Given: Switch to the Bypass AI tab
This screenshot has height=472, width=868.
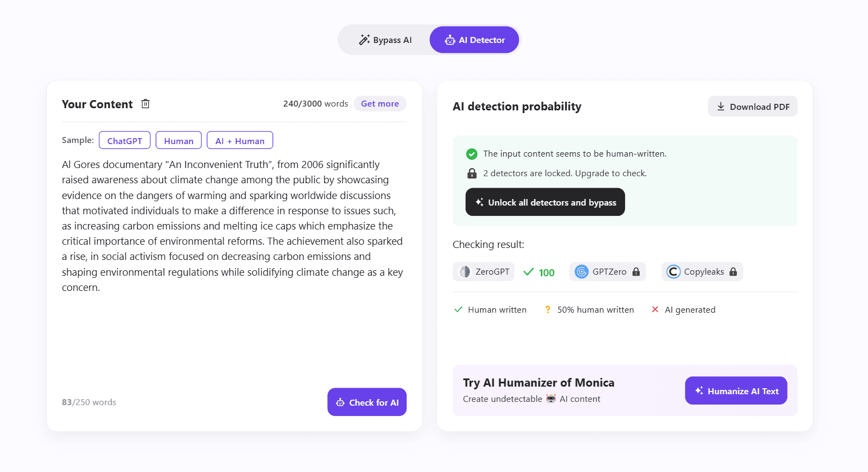Looking at the screenshot, I should click(385, 40).
